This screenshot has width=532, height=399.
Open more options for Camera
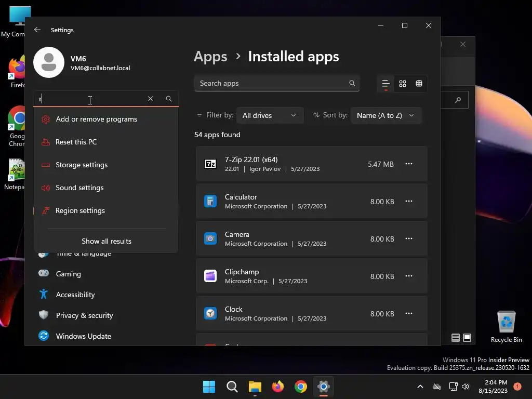tap(409, 238)
